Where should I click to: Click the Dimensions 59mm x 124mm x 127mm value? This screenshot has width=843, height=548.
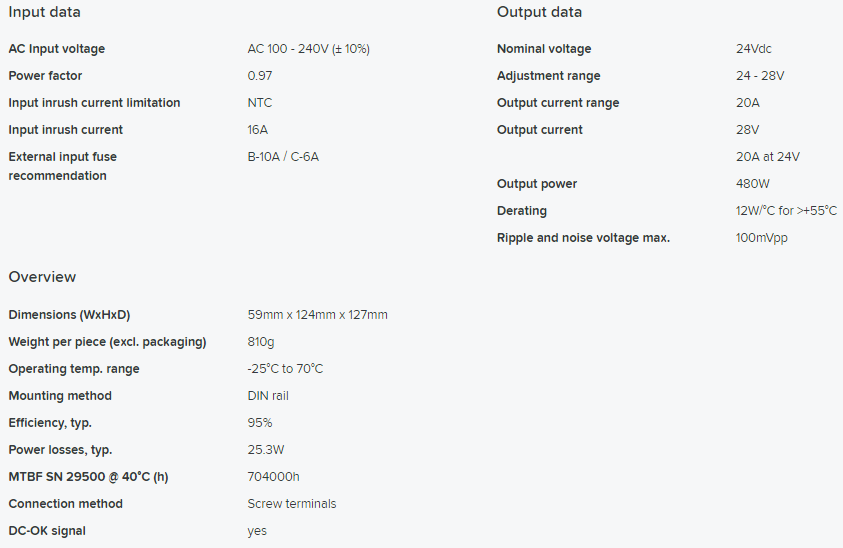coord(317,315)
